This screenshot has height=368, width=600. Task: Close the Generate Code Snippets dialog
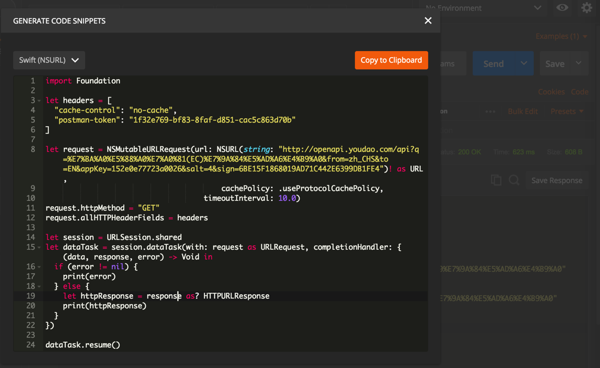tap(428, 21)
